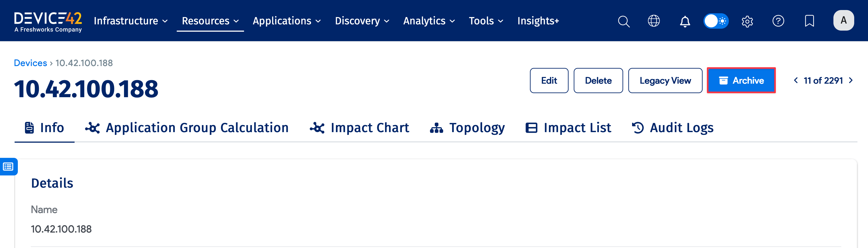
Task: Open the notifications bell
Action: 685,21
